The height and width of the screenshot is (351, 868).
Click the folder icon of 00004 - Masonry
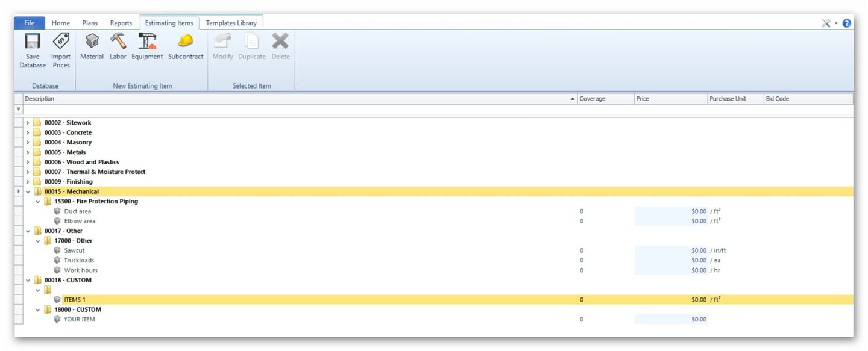[x=37, y=142]
